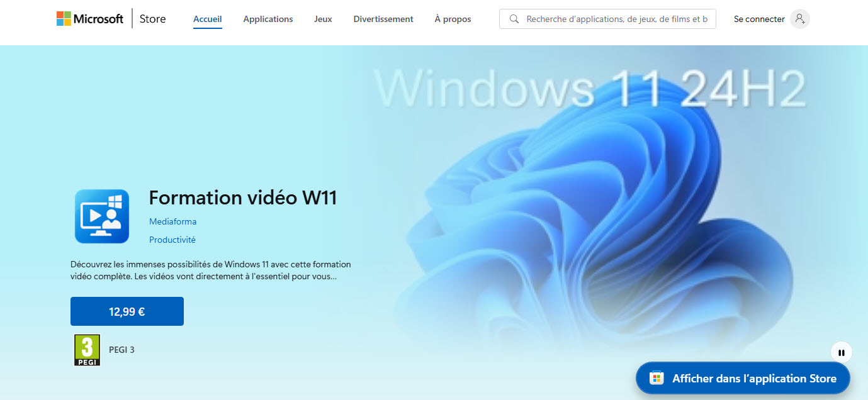Click Afficher dans l'application Store button
The image size is (868, 400).
coord(743,378)
